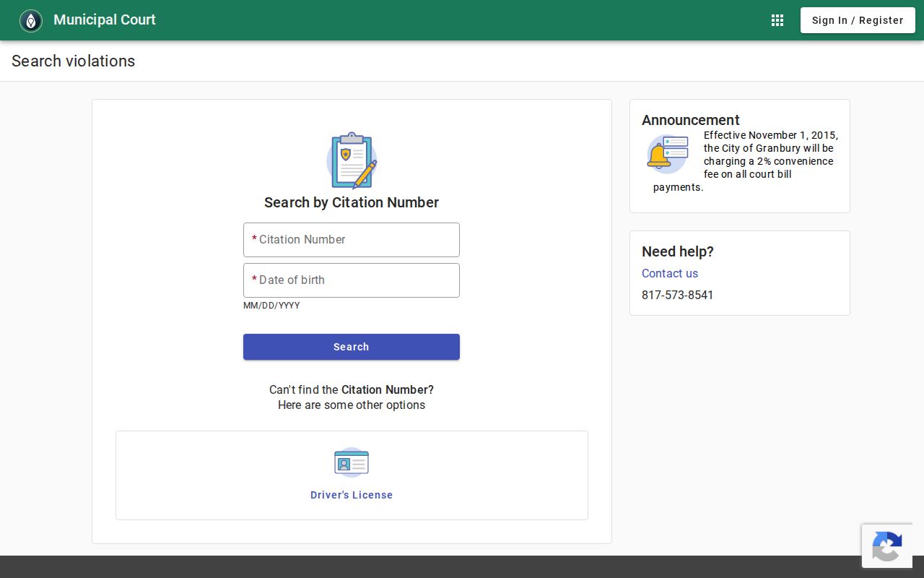This screenshot has height=578, width=924.
Task: Click the MM/DD/YYYY hint text
Action: tap(271, 306)
